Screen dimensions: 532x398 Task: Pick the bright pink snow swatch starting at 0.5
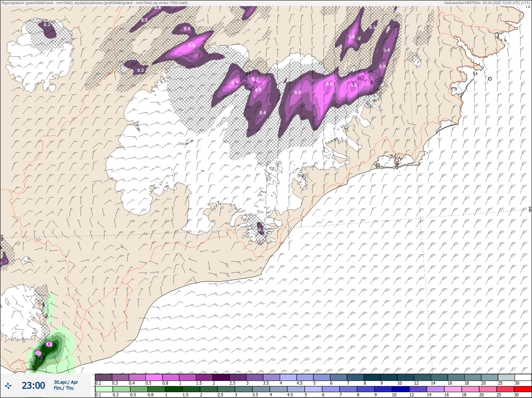[x=154, y=377]
